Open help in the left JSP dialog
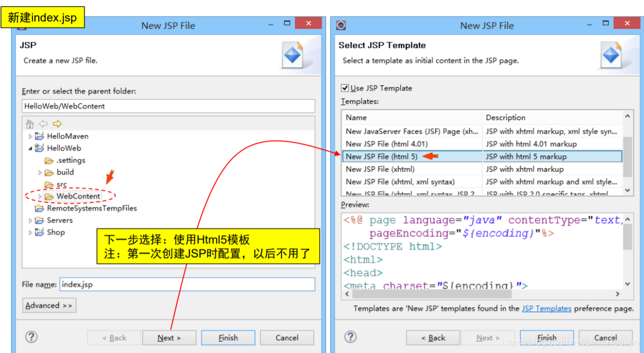This screenshot has height=353, width=644. pos(31,337)
